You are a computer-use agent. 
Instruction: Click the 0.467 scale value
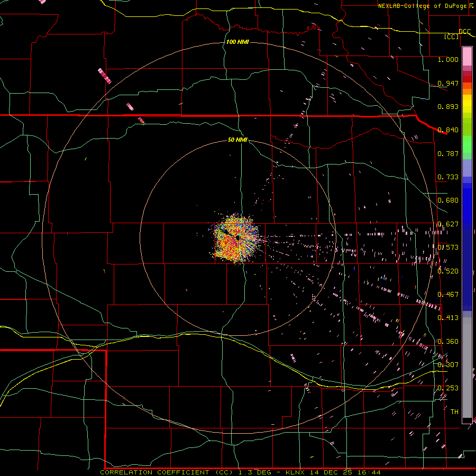[448, 295]
